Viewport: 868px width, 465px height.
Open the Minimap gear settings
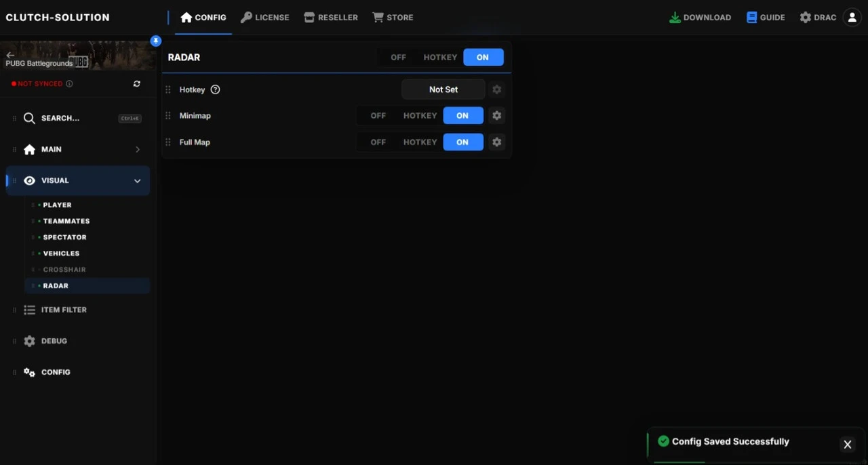(x=497, y=116)
